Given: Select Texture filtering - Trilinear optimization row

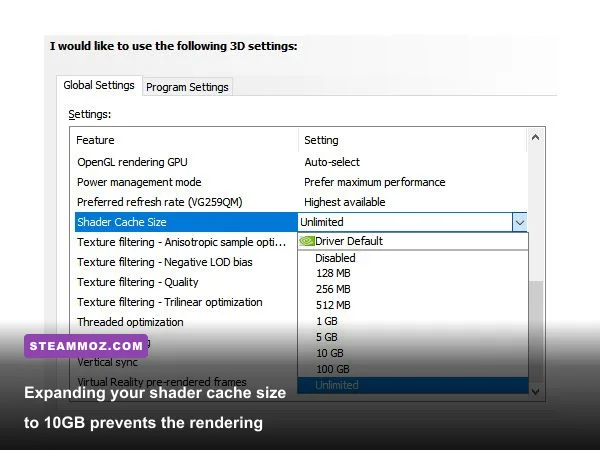Looking at the screenshot, I should (x=186, y=302).
